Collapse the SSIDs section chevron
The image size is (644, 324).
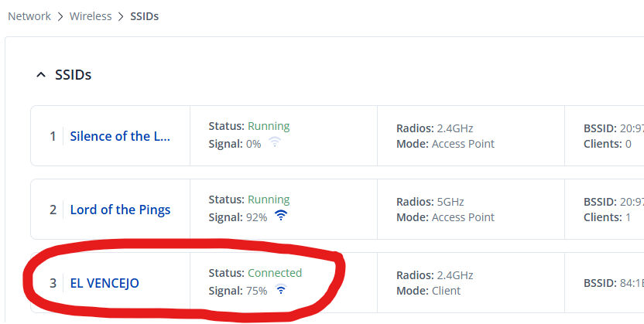(40, 75)
